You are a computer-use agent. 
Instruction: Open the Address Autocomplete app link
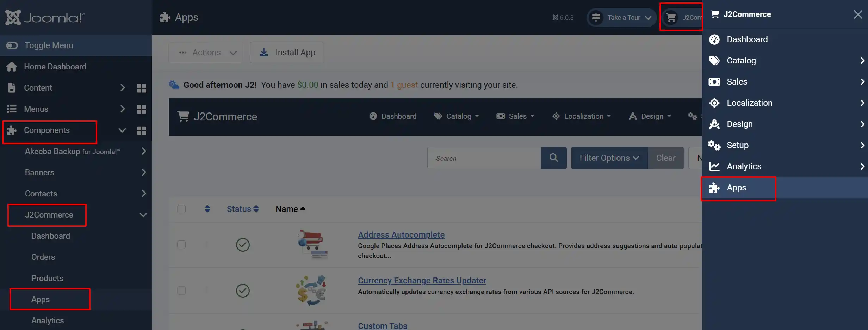401,235
